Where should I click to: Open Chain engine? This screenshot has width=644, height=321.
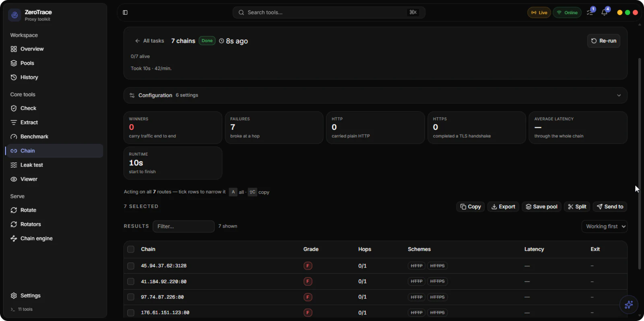[54, 238]
